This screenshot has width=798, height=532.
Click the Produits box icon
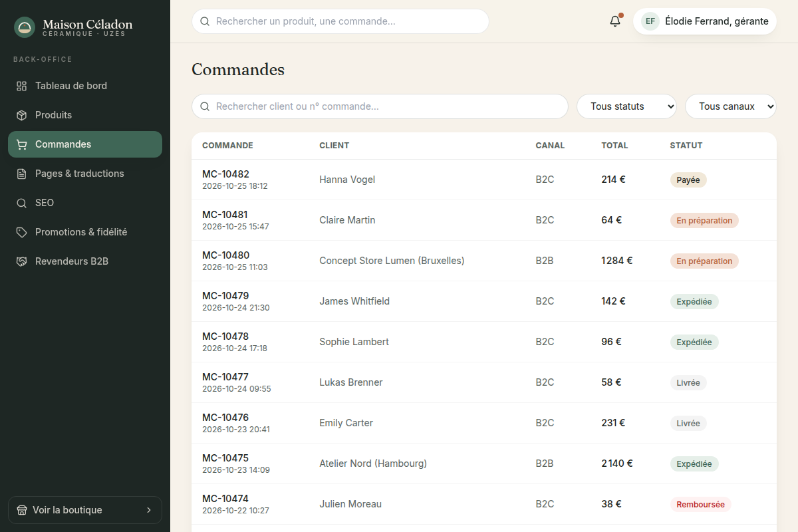pyautogui.click(x=22, y=115)
